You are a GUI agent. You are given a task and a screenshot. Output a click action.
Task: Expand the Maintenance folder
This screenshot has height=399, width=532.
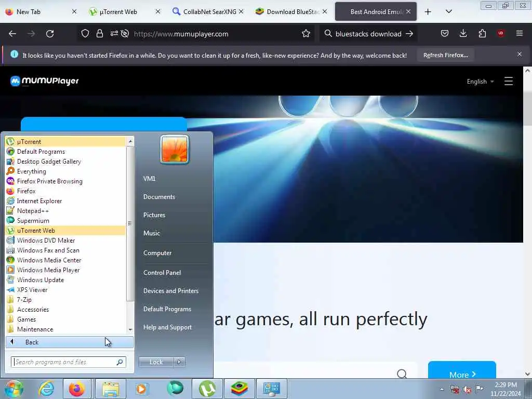click(x=65, y=329)
